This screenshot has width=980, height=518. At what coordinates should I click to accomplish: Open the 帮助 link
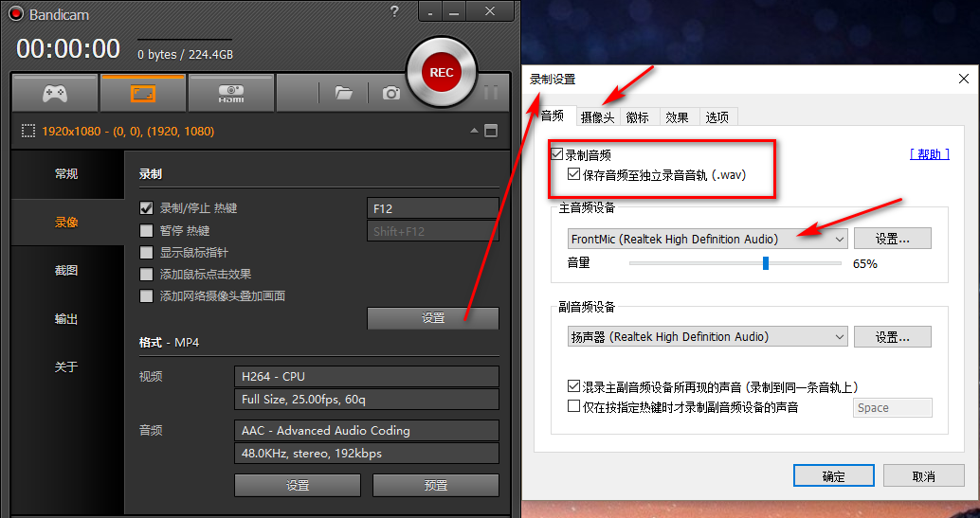click(930, 154)
